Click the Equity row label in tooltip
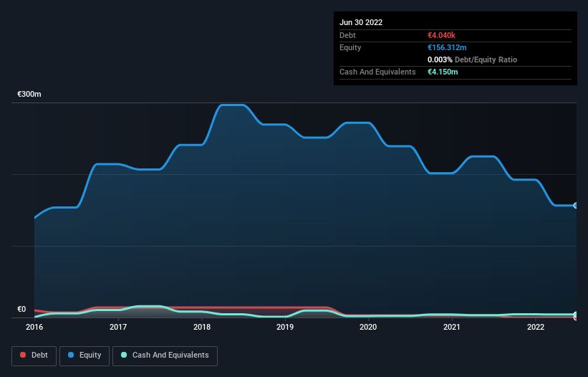This screenshot has height=377, width=588. point(350,47)
